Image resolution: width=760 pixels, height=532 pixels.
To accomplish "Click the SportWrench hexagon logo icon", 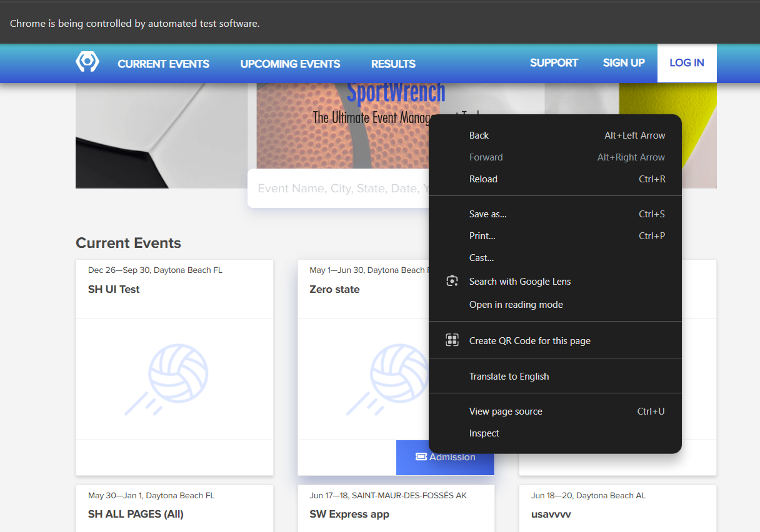I will tap(87, 62).
